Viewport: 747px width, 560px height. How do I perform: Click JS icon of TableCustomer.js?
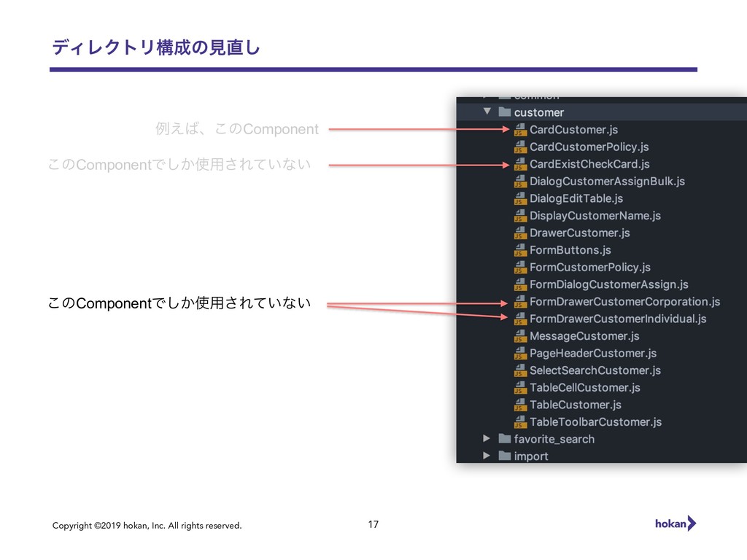tap(520, 404)
